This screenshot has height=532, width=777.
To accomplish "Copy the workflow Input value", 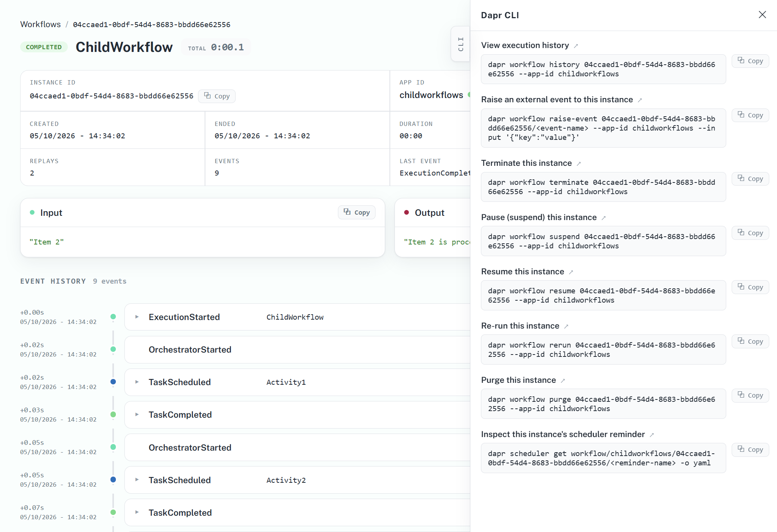I will [x=357, y=212].
